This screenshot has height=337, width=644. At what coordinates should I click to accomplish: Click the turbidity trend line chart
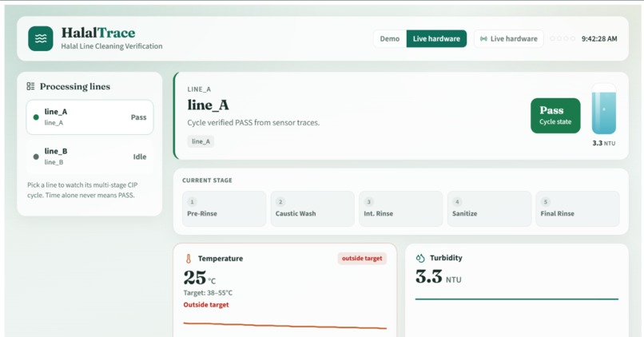click(x=517, y=299)
